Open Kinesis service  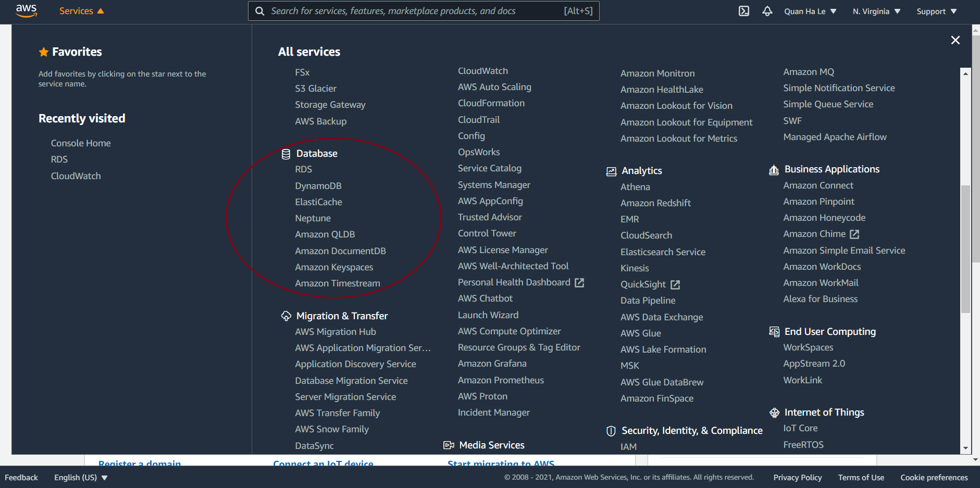click(635, 268)
